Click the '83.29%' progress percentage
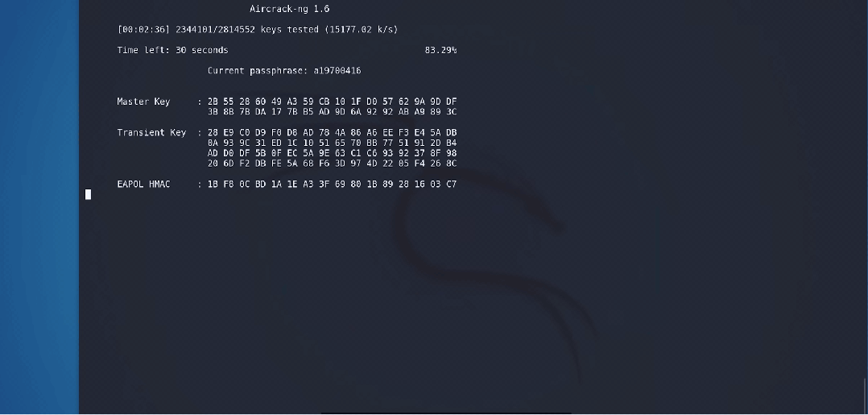The image size is (868, 415). pos(440,50)
